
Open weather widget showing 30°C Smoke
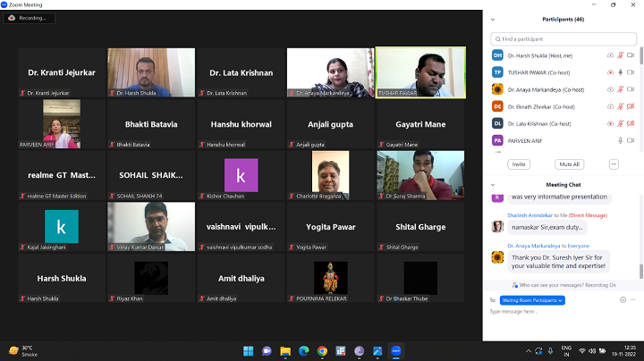23,351
